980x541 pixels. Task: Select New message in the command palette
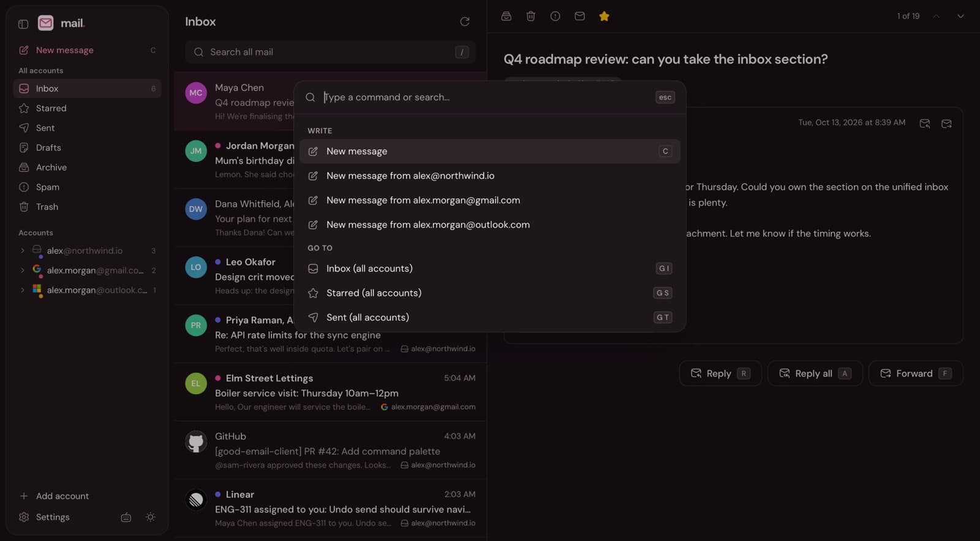click(x=490, y=151)
